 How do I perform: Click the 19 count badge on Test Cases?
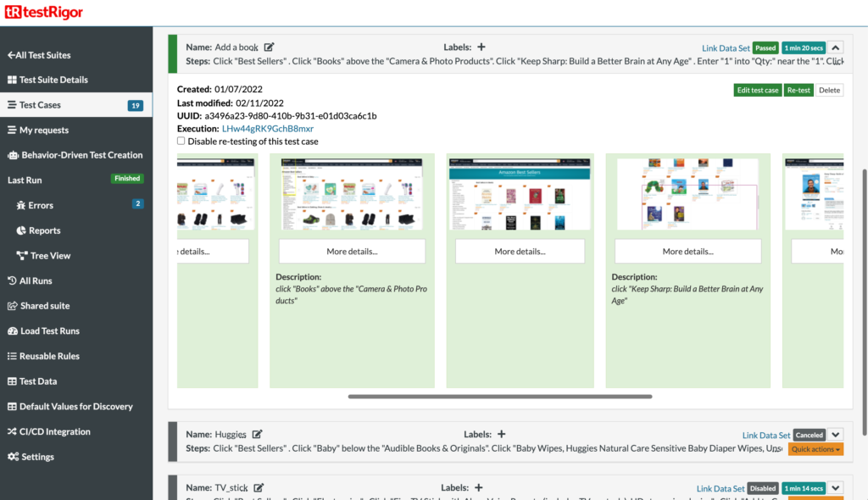pyautogui.click(x=135, y=105)
